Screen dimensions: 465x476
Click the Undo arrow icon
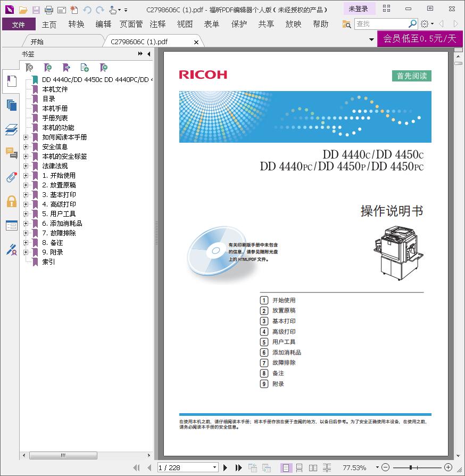(x=87, y=10)
